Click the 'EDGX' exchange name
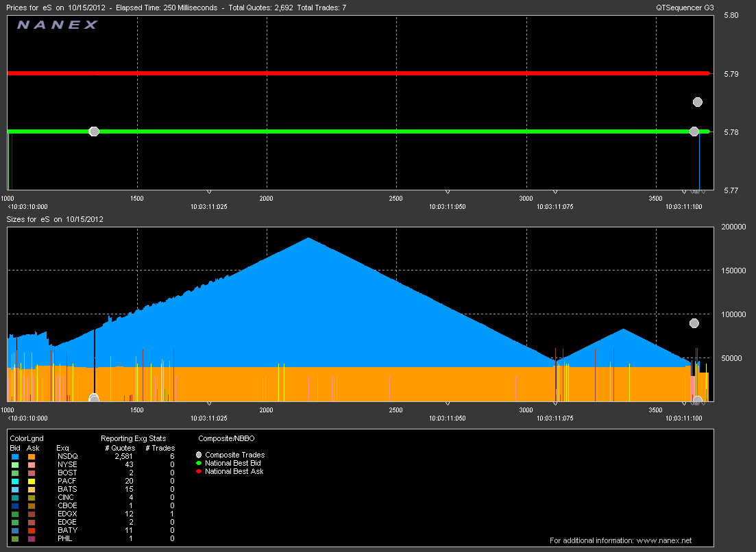Viewport: 756px width, 552px height. pyautogui.click(x=67, y=514)
